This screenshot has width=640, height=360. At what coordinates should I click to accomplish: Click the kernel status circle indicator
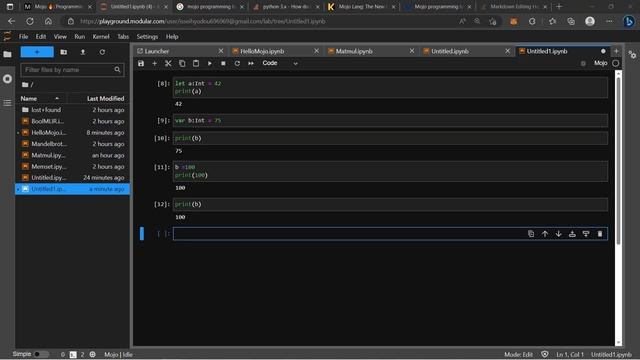coord(616,63)
